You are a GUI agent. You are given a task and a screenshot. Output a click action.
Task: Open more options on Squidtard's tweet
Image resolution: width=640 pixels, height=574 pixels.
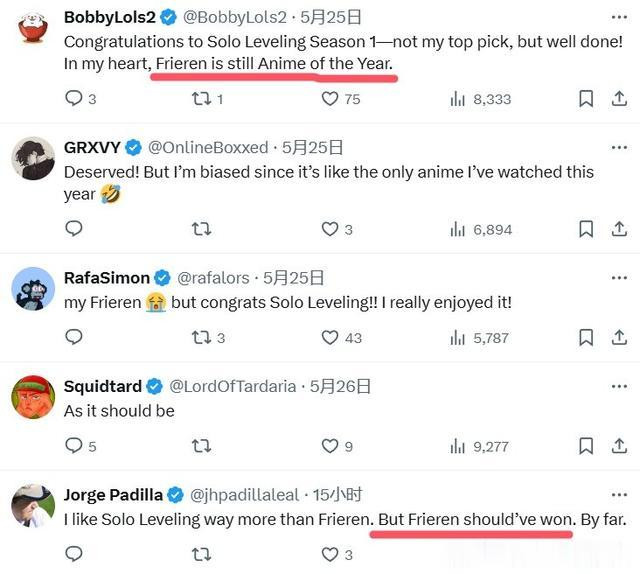tap(617, 386)
